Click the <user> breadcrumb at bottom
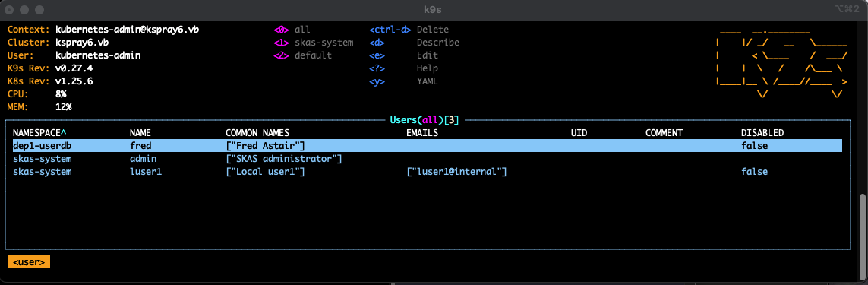 point(29,262)
